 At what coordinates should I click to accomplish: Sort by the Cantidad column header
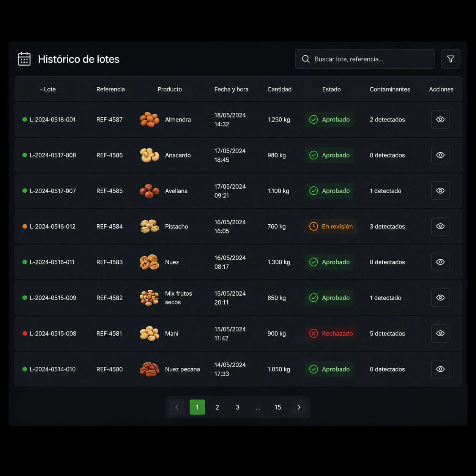click(x=279, y=90)
